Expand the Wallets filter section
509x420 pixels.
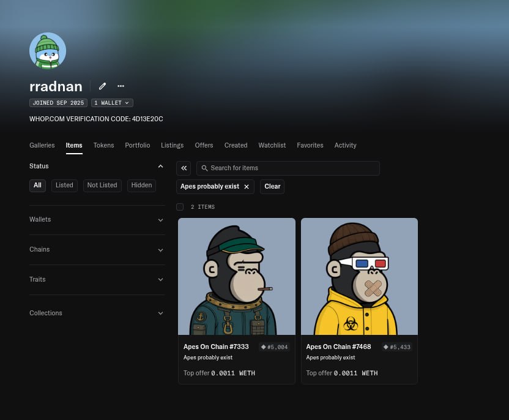tap(97, 220)
